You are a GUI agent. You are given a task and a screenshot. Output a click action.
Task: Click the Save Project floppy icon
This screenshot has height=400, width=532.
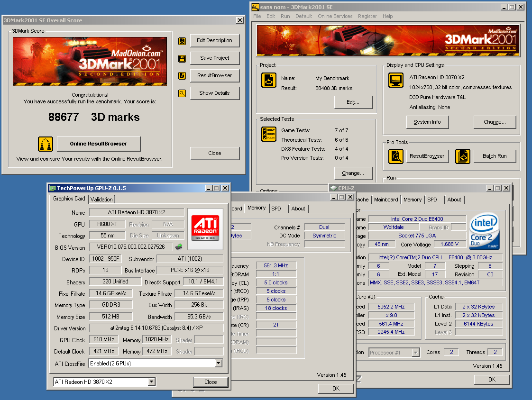(182, 59)
